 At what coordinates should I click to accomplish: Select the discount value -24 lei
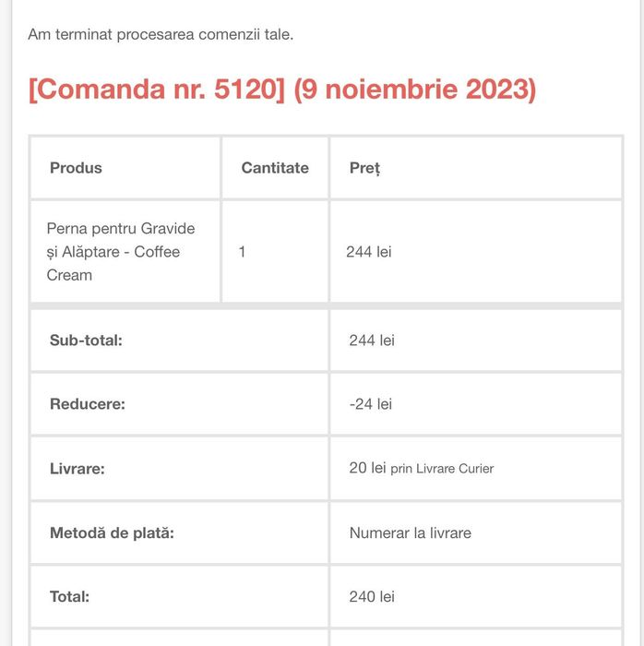point(371,404)
